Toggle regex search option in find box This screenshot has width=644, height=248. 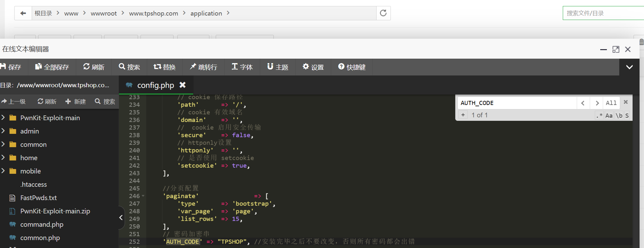tap(599, 115)
